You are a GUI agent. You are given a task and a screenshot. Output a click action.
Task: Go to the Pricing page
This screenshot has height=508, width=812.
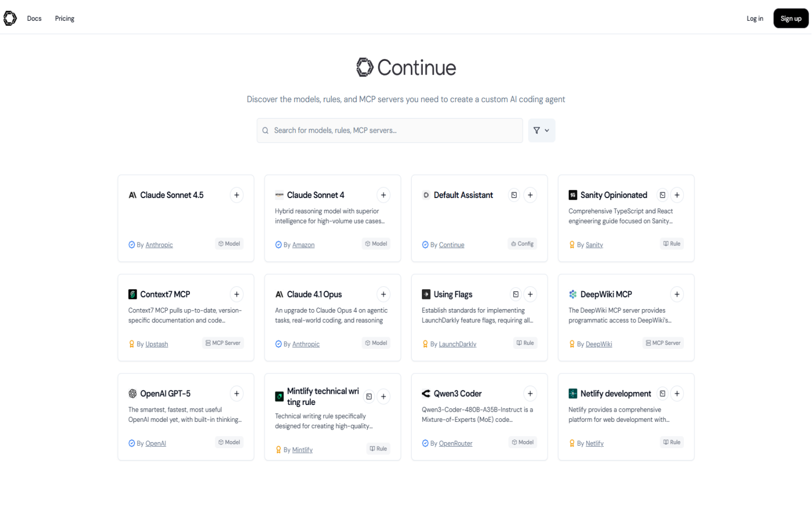click(65, 18)
